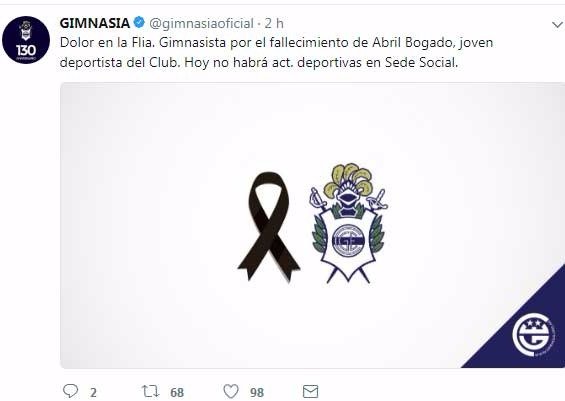Image resolution: width=565 pixels, height=401 pixels.
Task: Click the 2 h timestamp
Action: tap(274, 24)
